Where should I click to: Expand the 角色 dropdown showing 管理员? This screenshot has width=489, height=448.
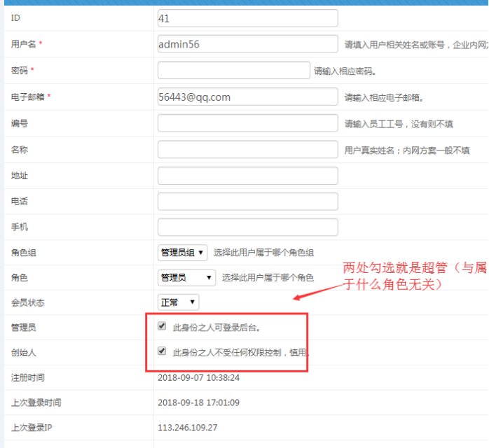pyautogui.click(x=186, y=278)
